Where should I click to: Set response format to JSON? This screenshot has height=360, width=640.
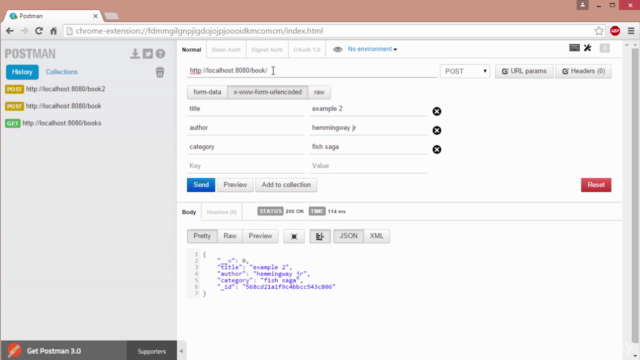(x=349, y=236)
